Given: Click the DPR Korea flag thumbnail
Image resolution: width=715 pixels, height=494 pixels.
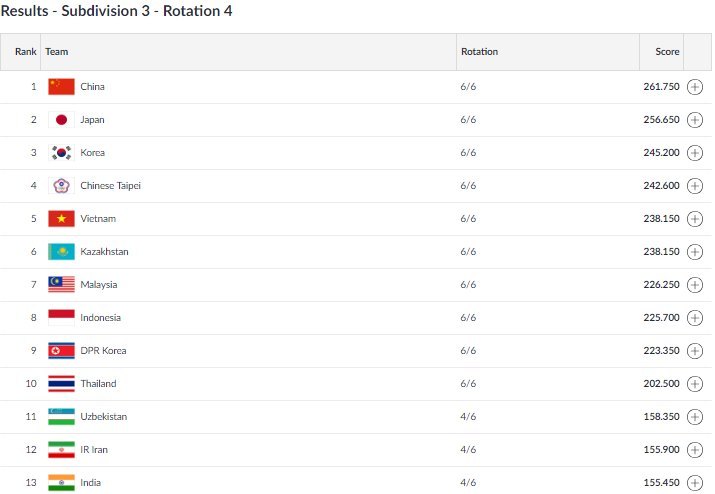Looking at the screenshot, I should pyautogui.click(x=61, y=351).
